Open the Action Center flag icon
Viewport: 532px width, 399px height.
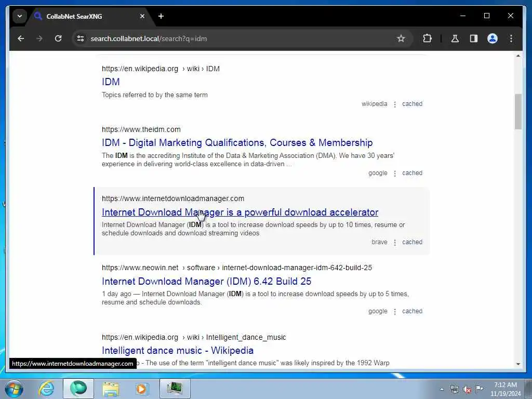(479, 389)
